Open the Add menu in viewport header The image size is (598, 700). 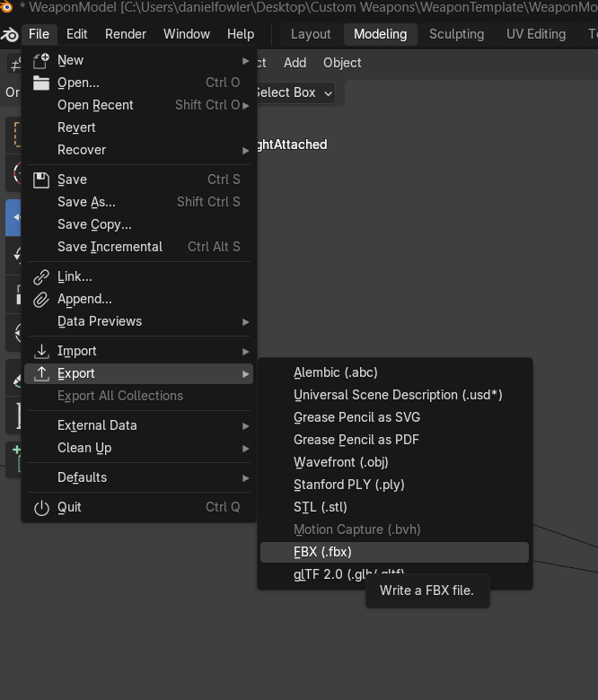coord(295,63)
